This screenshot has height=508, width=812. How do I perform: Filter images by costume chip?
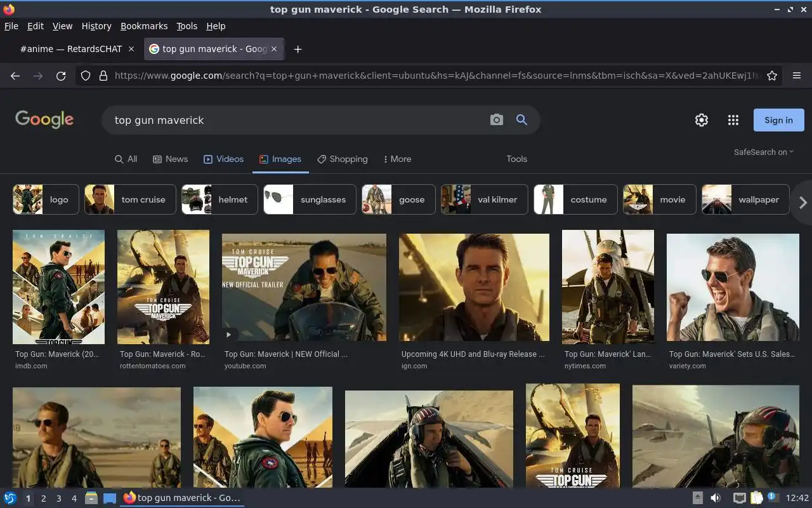click(x=575, y=199)
